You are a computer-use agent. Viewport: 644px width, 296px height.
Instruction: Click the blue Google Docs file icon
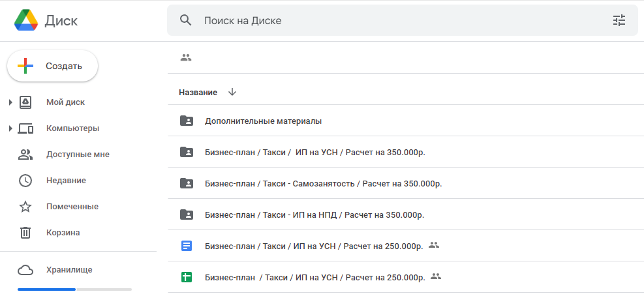tap(187, 246)
